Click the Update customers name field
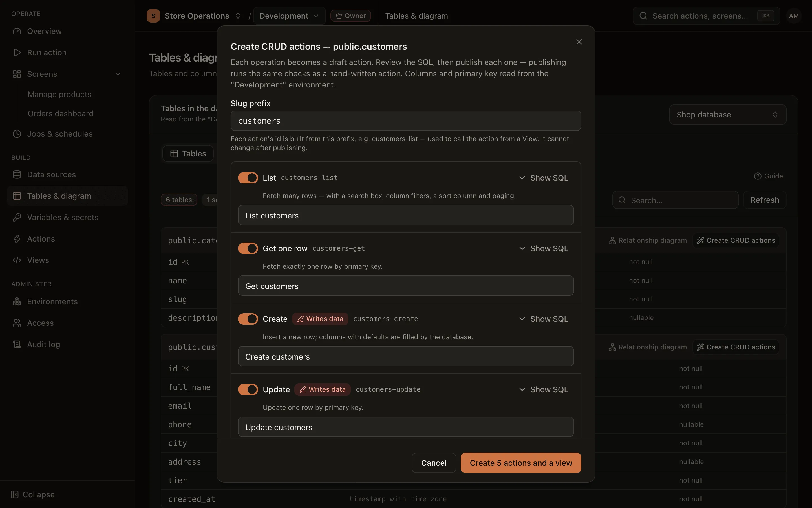812x508 pixels. [x=406, y=427]
